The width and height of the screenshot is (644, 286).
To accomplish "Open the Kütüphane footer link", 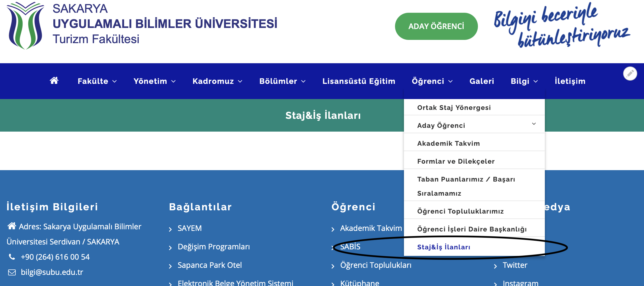I will tap(360, 283).
